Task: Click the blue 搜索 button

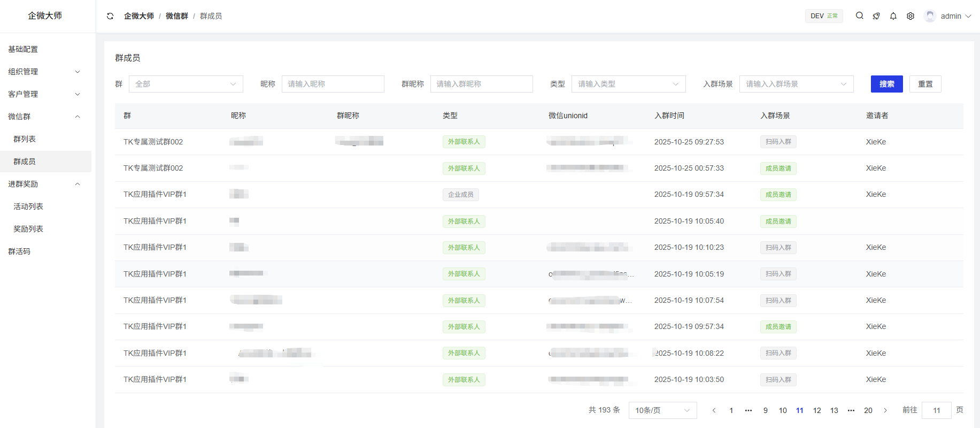Action: [886, 84]
